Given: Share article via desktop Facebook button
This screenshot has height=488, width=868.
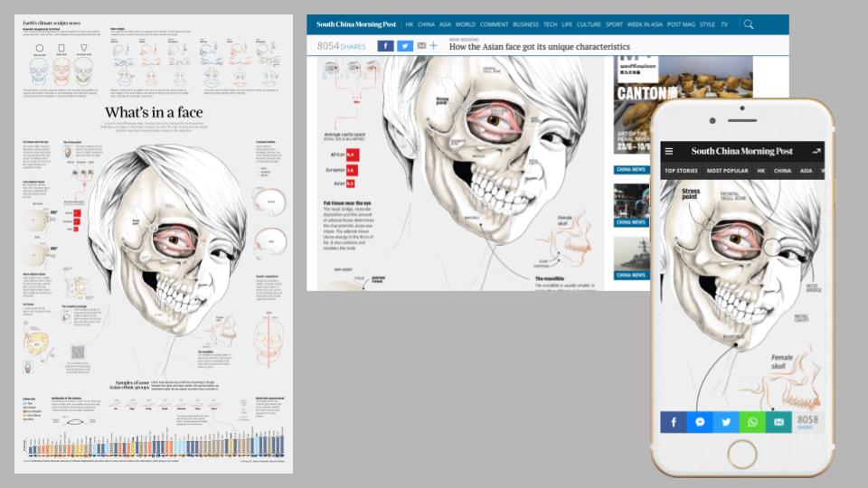Looking at the screenshot, I should click(x=385, y=46).
